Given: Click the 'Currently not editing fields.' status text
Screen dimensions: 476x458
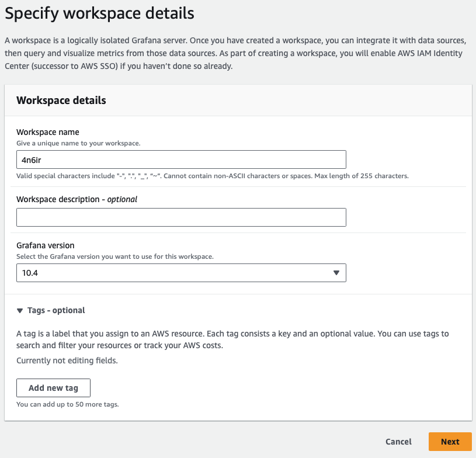Looking at the screenshot, I should click(x=67, y=360).
